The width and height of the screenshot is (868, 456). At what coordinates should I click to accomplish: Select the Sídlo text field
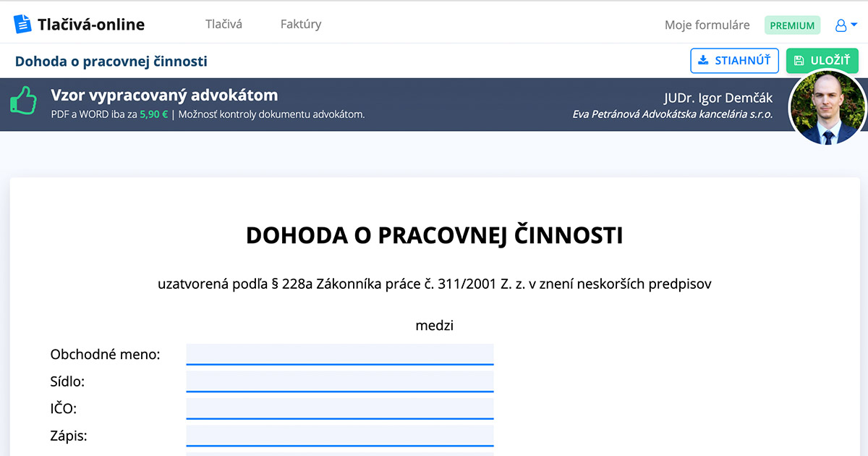[340, 381]
